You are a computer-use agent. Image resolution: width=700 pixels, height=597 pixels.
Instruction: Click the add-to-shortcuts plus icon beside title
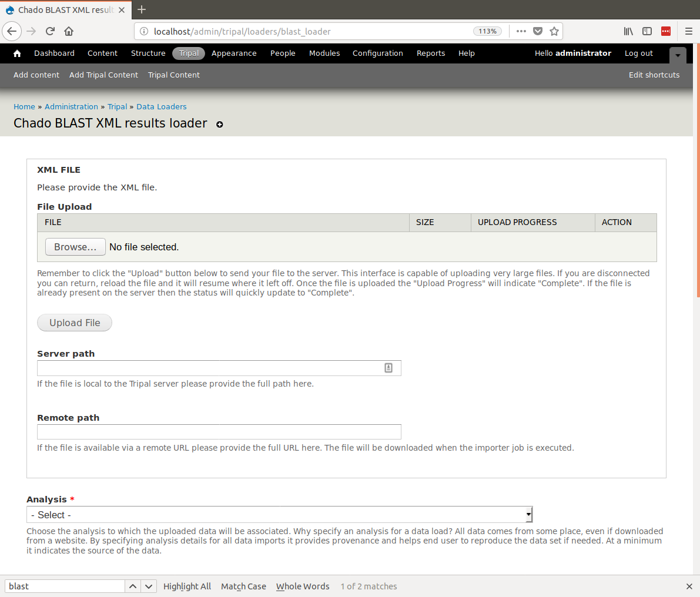click(x=220, y=125)
